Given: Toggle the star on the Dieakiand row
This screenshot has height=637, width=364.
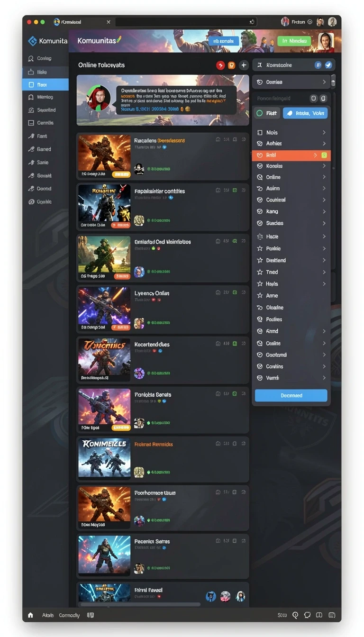Looking at the screenshot, I should (x=260, y=260).
